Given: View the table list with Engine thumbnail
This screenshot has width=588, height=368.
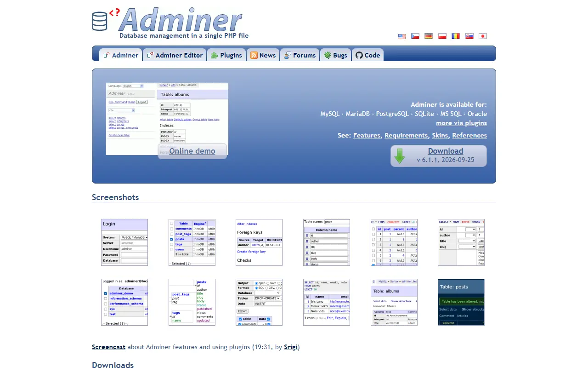Looking at the screenshot, I should click(192, 242).
